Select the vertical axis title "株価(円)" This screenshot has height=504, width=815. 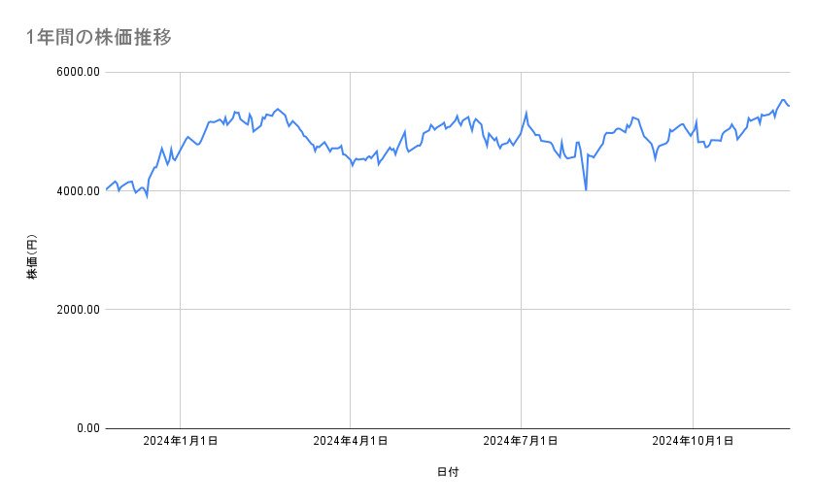point(32,256)
